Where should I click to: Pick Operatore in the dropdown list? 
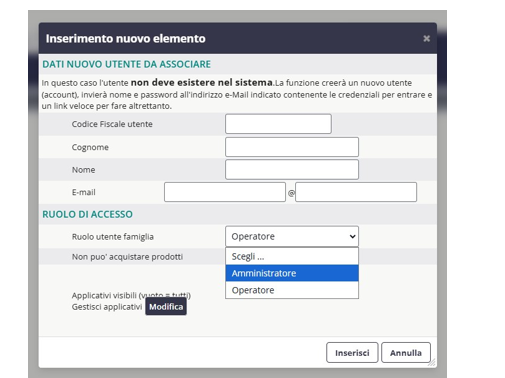[292, 290]
